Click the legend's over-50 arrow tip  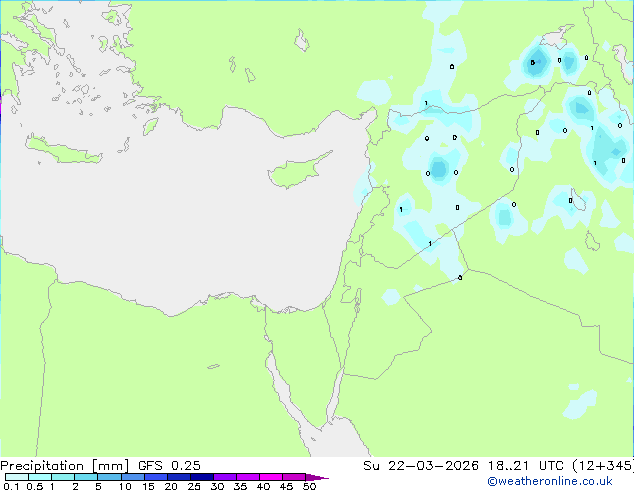[x=317, y=477]
